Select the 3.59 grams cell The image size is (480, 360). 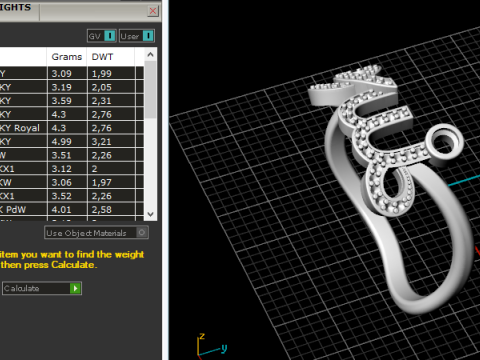(x=67, y=101)
